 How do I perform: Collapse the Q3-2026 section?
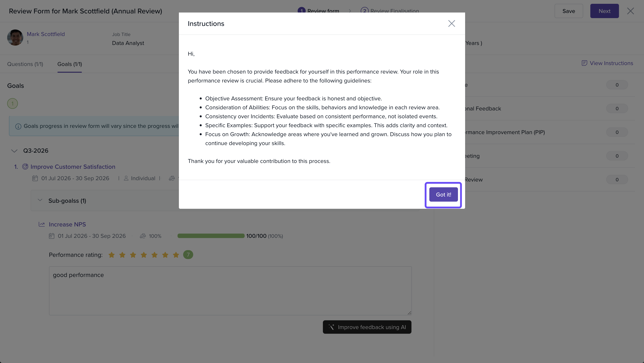(14, 151)
